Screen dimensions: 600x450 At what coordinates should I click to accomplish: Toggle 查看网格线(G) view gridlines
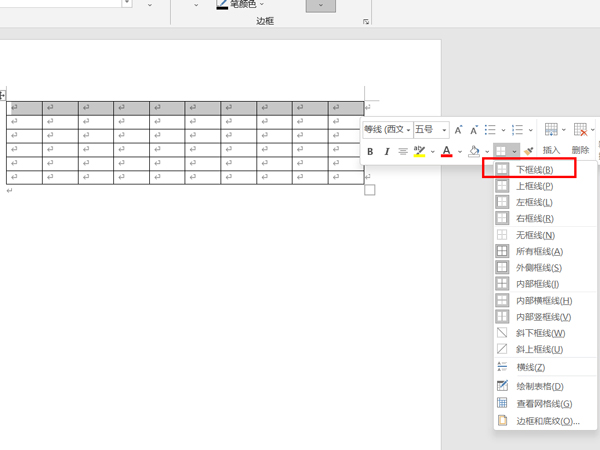click(x=543, y=404)
